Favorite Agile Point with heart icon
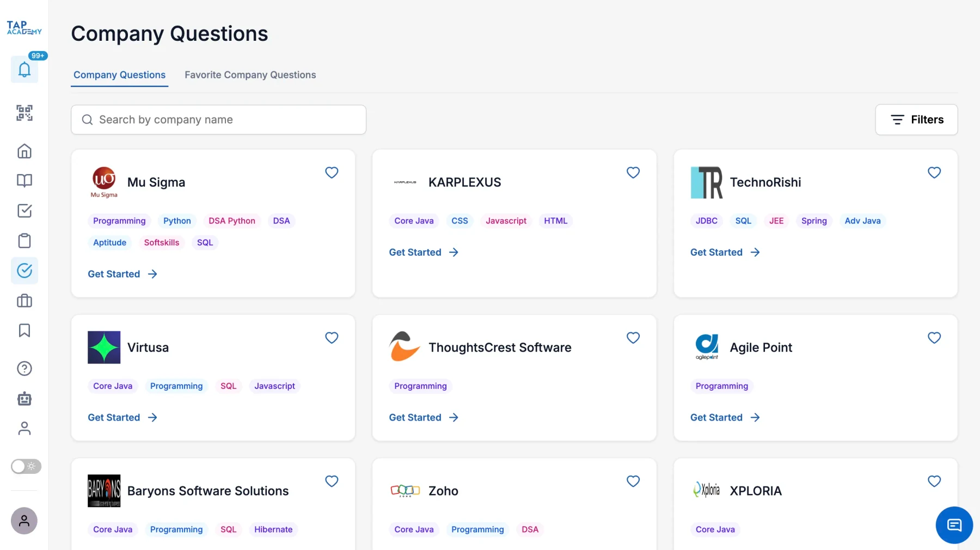 [x=934, y=338]
